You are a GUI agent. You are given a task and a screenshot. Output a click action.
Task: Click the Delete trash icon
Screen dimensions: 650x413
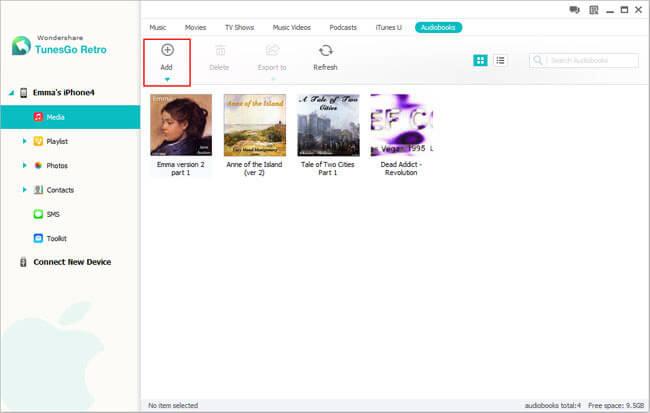point(220,51)
